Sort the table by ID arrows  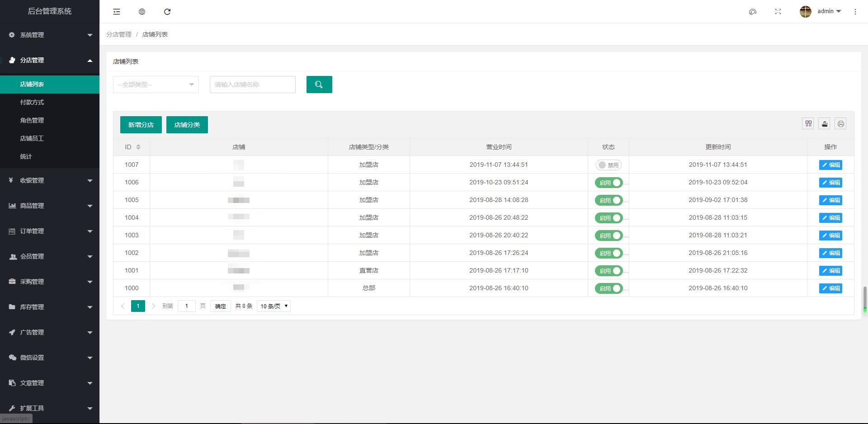(x=138, y=147)
